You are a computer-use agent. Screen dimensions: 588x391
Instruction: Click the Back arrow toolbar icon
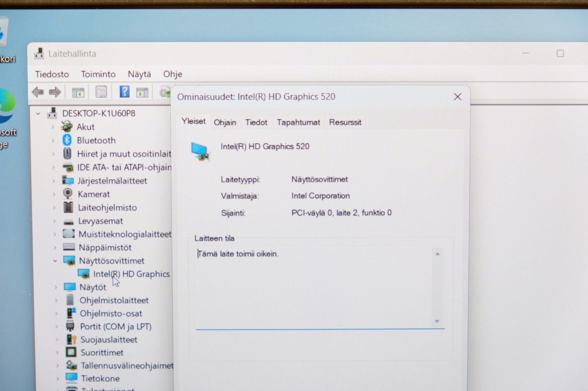[x=38, y=92]
